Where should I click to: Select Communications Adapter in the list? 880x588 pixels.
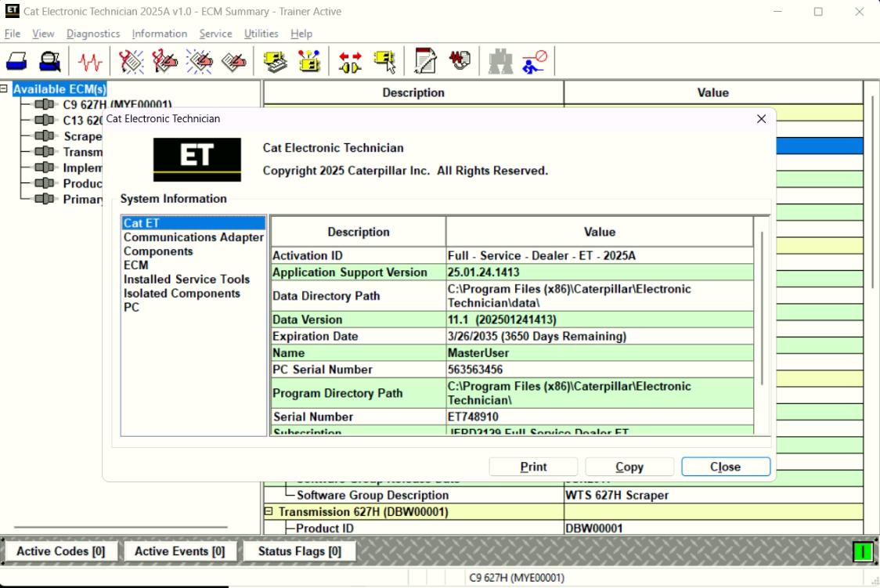tap(193, 237)
